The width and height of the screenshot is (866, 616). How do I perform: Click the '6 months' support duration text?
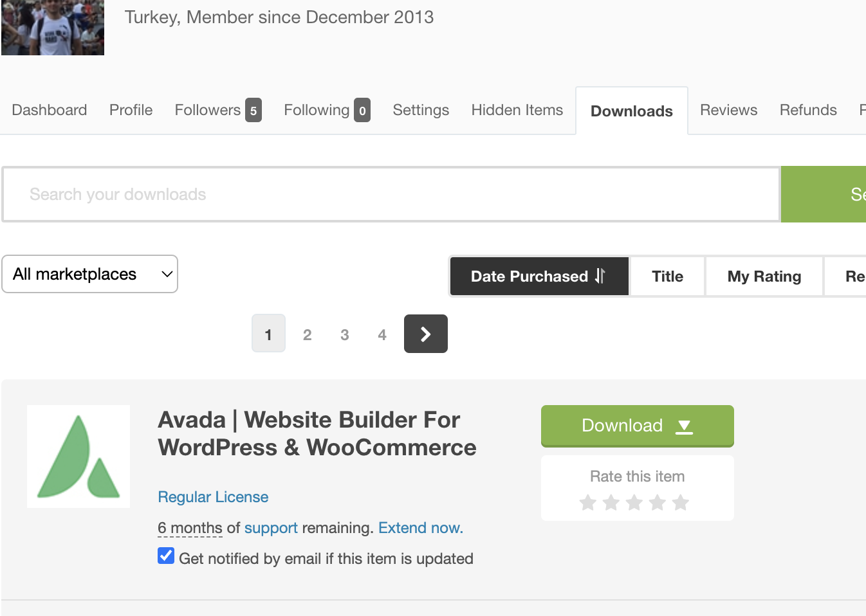click(x=190, y=528)
